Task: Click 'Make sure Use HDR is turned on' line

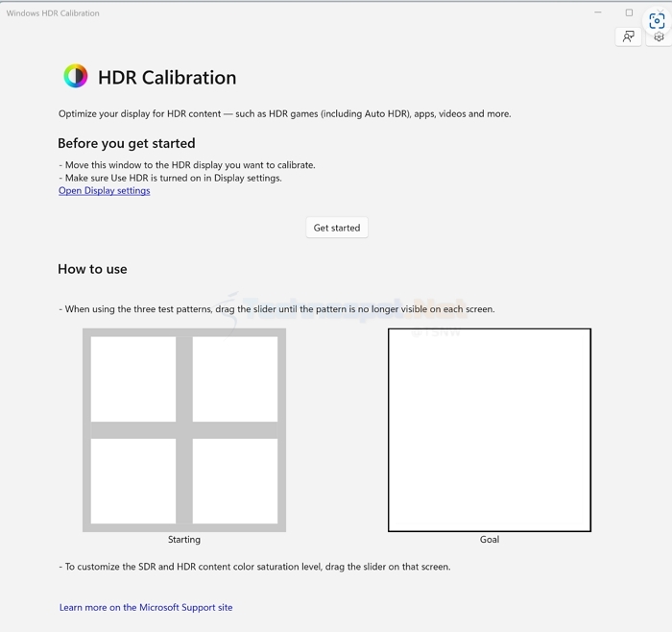Action: (x=171, y=178)
